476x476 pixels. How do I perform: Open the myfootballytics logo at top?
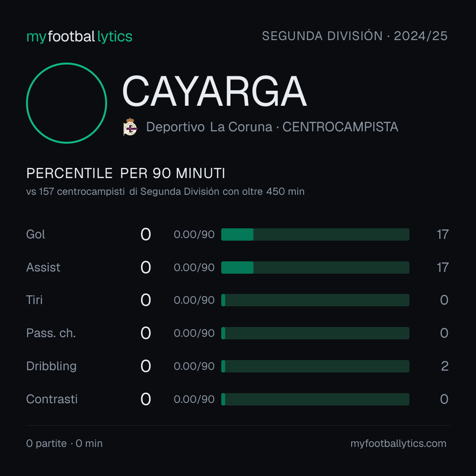tap(79, 37)
